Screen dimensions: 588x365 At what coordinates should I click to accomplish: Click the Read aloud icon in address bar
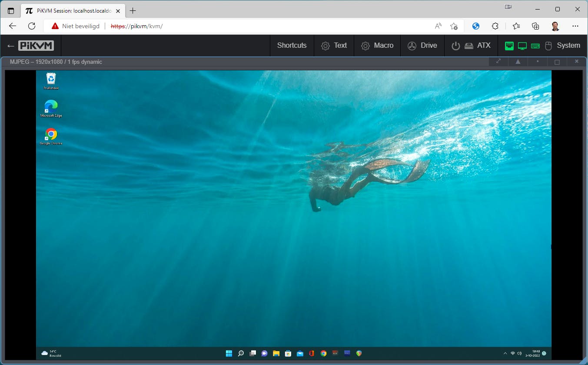click(x=438, y=26)
